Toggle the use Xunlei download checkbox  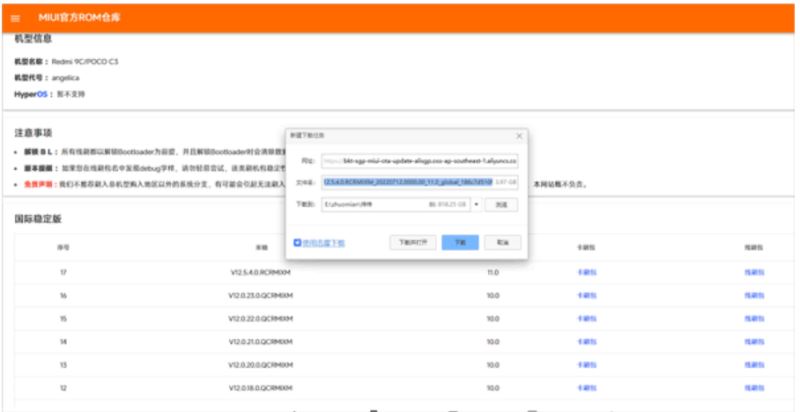tap(297, 243)
